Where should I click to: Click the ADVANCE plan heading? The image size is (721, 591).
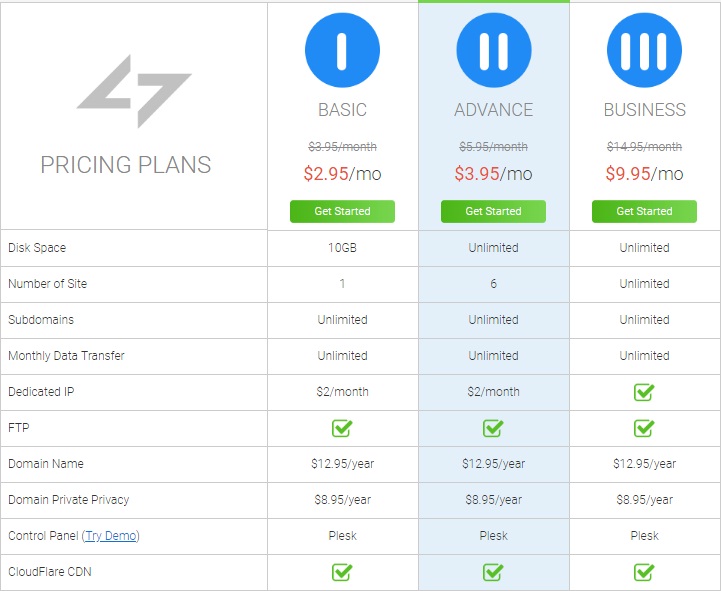[x=493, y=110]
